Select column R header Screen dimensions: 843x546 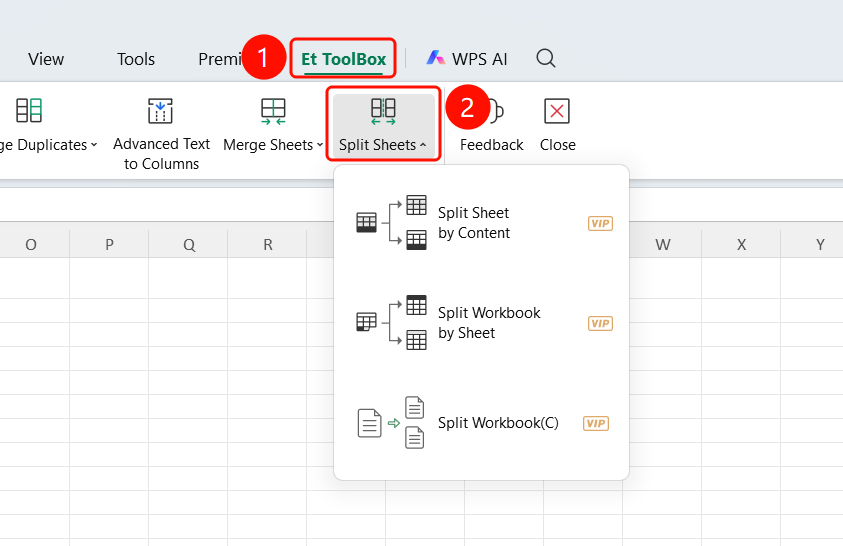[268, 245]
